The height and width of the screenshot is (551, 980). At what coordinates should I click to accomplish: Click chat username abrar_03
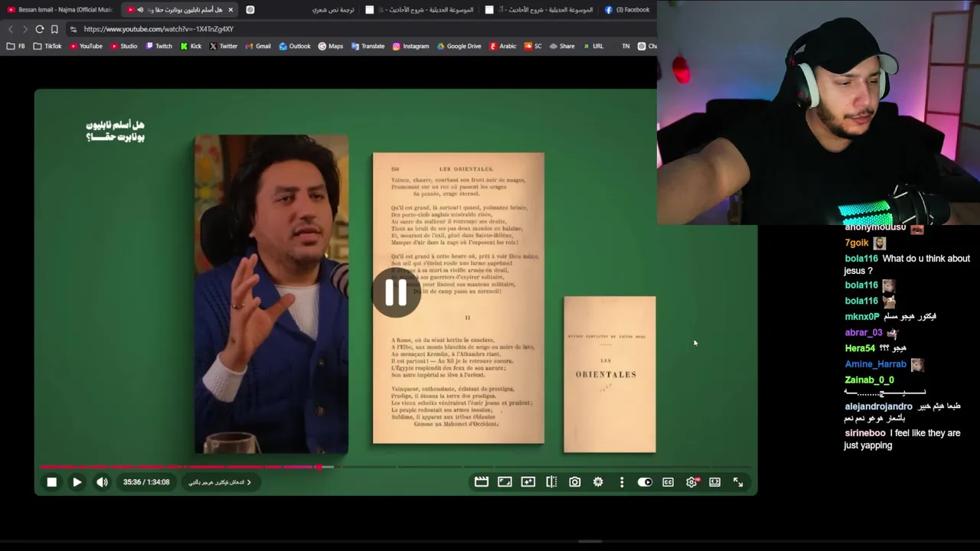pyautogui.click(x=864, y=333)
